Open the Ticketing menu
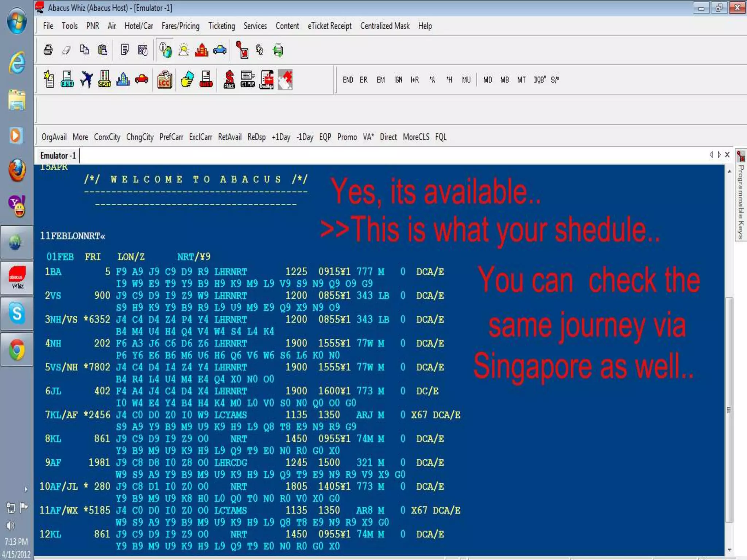Image resolution: width=747 pixels, height=560 pixels. coord(221,26)
